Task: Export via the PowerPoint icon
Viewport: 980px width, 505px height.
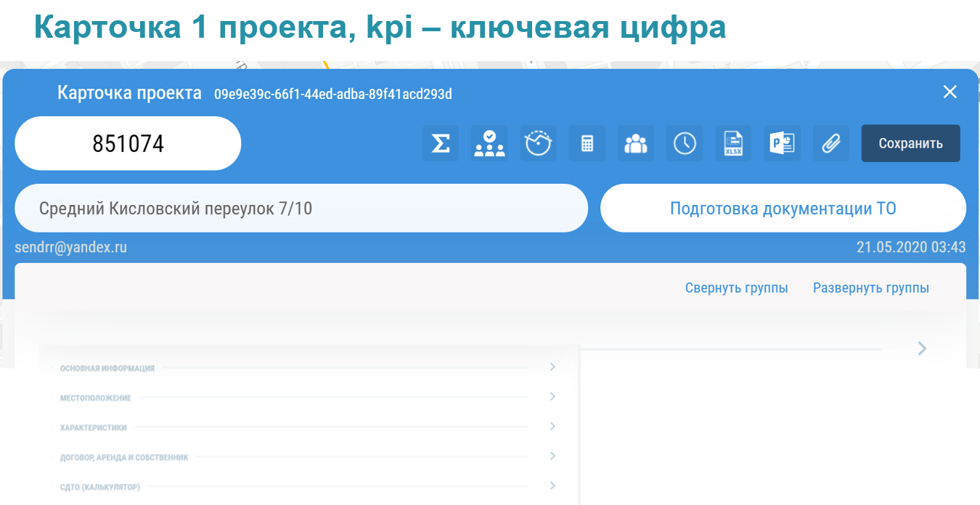Action: coord(782,143)
